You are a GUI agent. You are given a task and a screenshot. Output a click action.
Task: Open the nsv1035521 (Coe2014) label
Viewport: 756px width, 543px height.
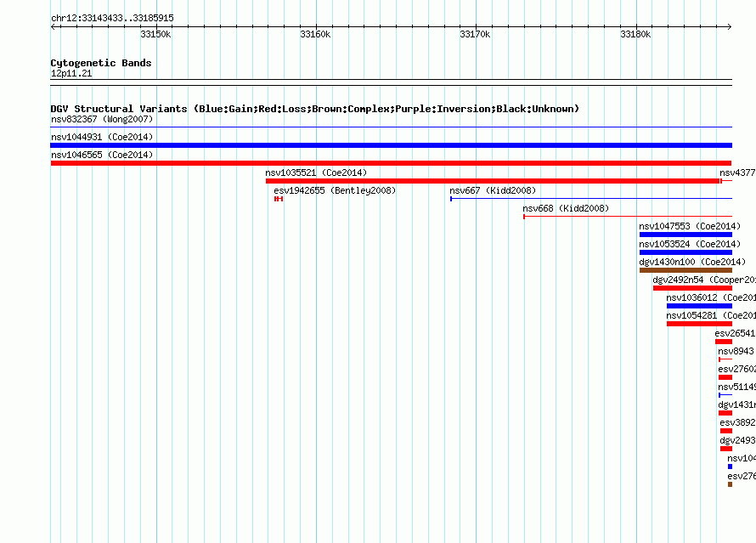tap(316, 173)
